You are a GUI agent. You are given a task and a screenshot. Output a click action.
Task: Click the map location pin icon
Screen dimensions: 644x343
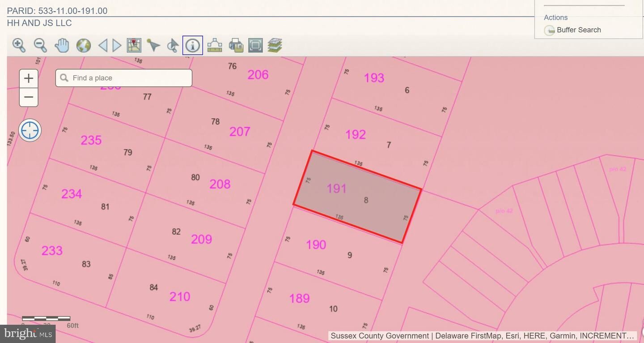(x=134, y=45)
